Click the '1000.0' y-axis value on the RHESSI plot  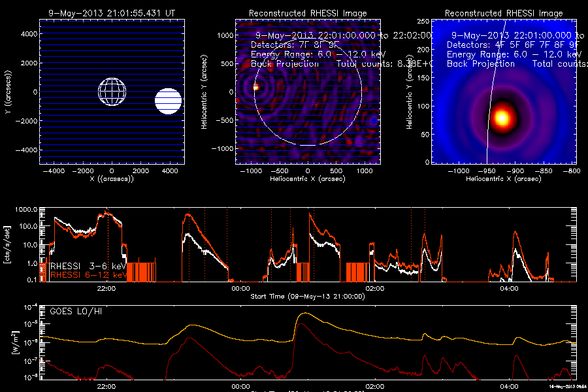point(26,210)
